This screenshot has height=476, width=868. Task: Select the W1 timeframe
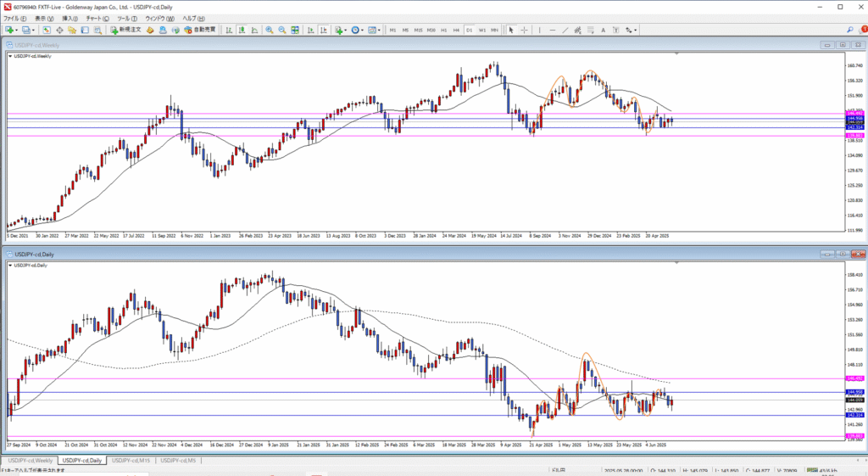(x=481, y=30)
